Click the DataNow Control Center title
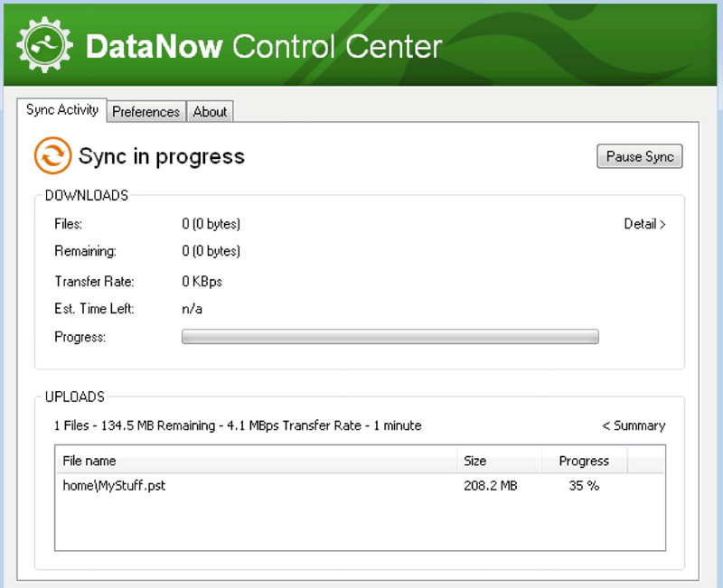 264,47
